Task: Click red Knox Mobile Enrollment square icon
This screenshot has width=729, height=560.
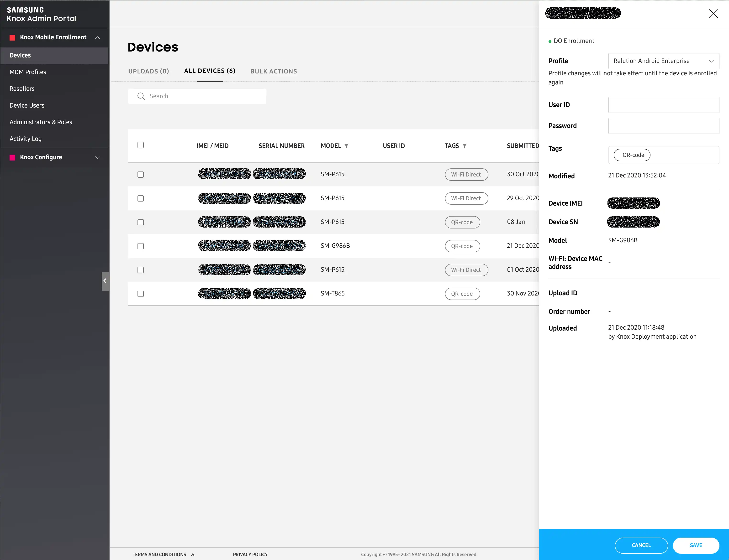Action: pyautogui.click(x=12, y=38)
